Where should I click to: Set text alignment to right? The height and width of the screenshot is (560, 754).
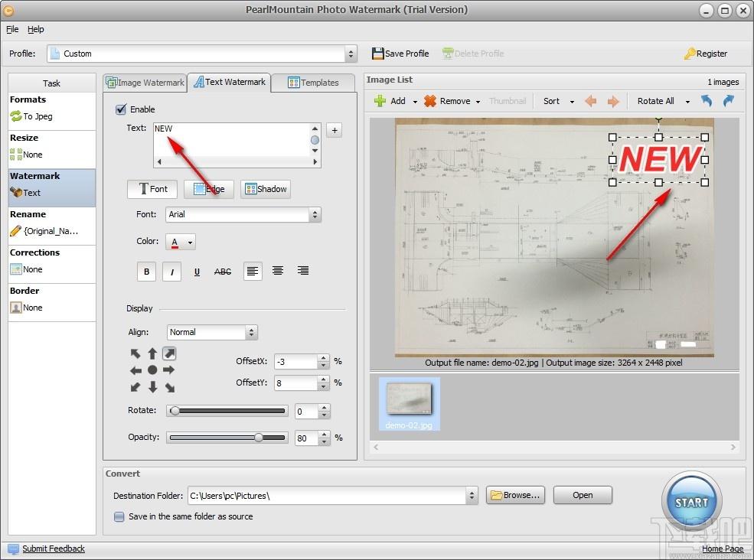pyautogui.click(x=303, y=271)
